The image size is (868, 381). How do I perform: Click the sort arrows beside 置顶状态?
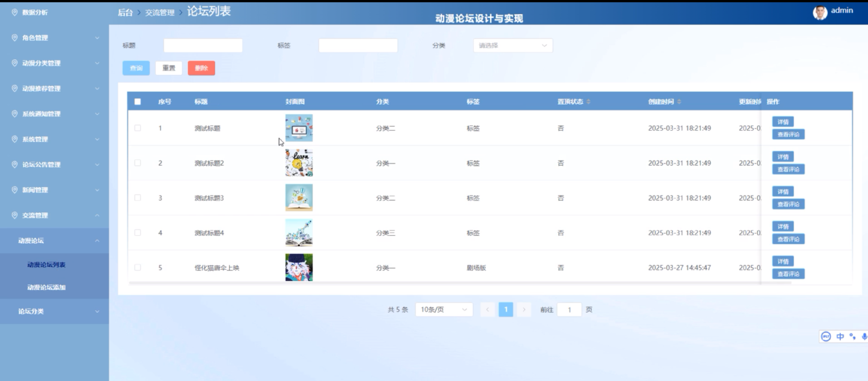(x=588, y=102)
